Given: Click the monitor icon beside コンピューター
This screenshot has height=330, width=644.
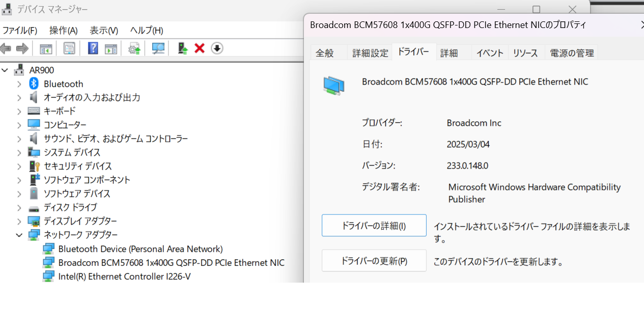Looking at the screenshot, I should click(34, 125).
